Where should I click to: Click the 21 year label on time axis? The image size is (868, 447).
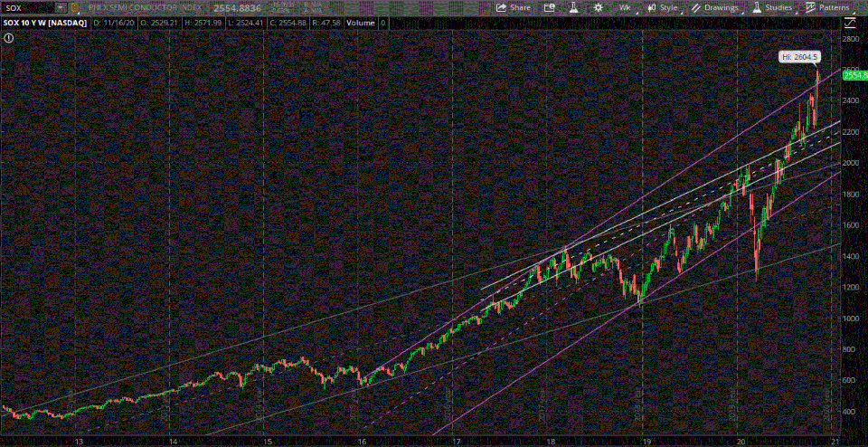pyautogui.click(x=835, y=442)
